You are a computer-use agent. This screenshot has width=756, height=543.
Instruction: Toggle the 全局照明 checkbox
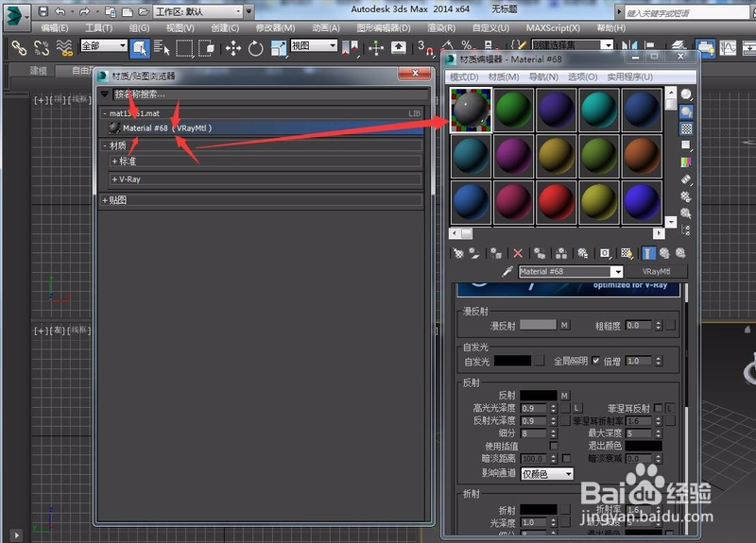[x=596, y=361]
